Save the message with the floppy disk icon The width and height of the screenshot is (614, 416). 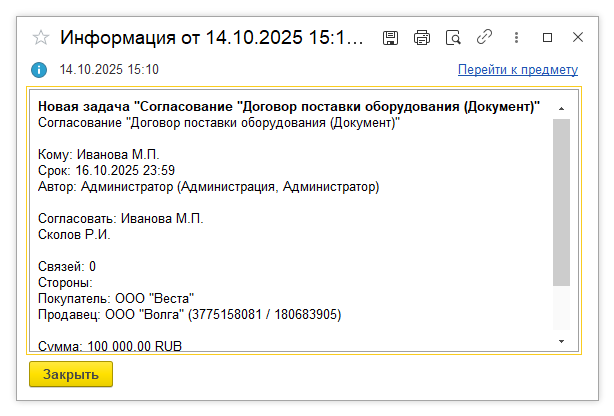coord(390,38)
